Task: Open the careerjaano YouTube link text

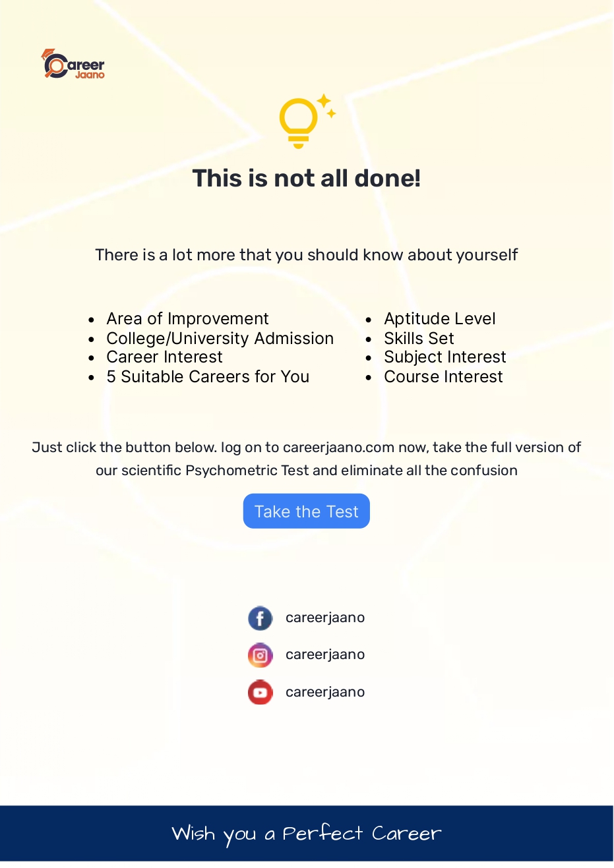Action: point(325,692)
